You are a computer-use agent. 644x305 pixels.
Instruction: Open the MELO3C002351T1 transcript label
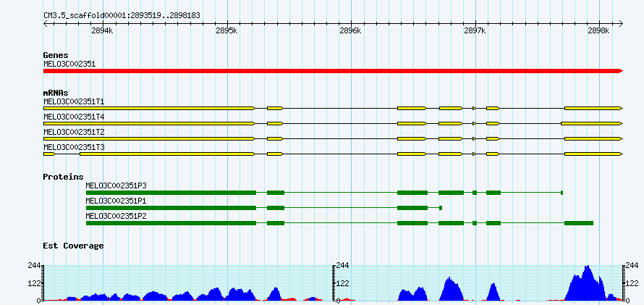pyautogui.click(x=74, y=101)
